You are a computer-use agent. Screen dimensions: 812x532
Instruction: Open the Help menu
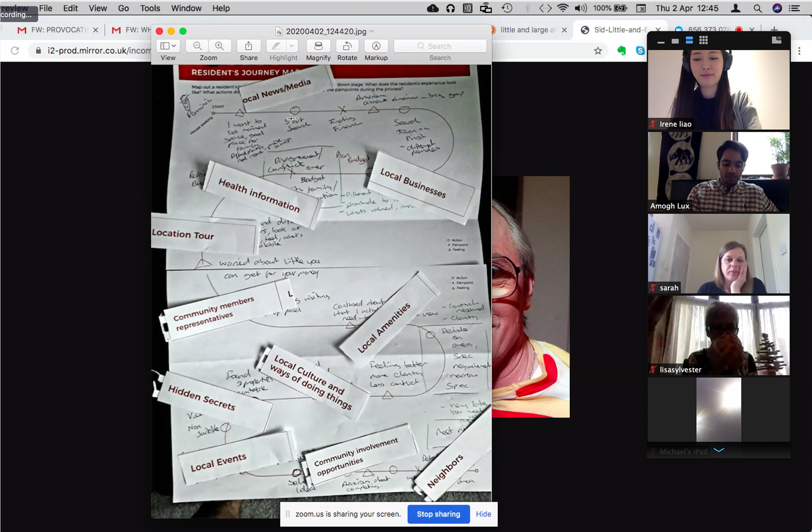click(x=221, y=8)
